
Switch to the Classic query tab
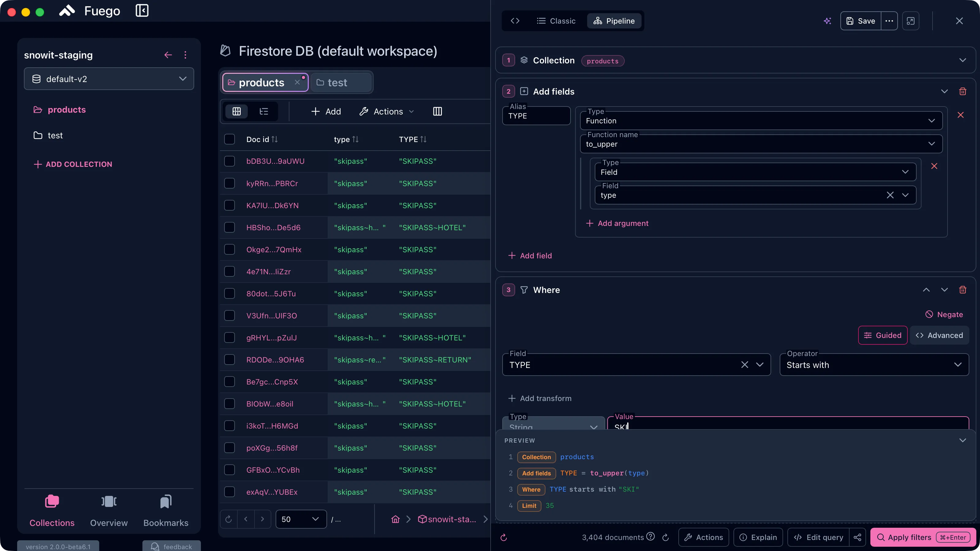click(x=556, y=21)
